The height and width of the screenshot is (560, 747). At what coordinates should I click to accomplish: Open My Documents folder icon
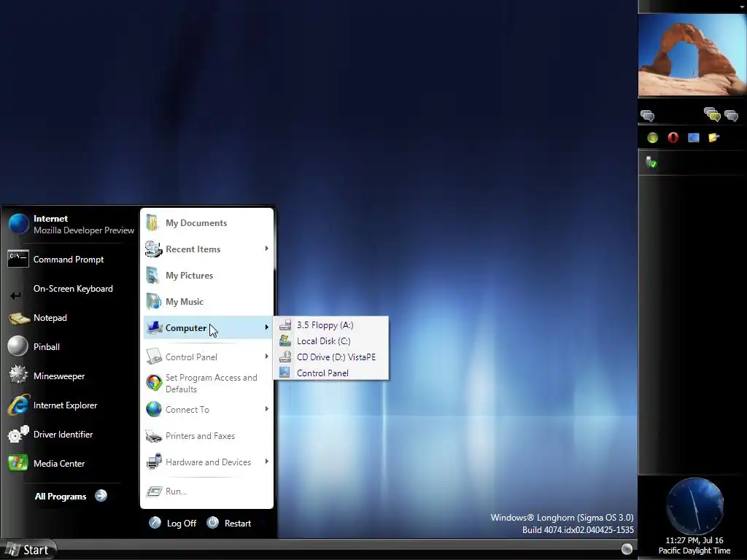[x=152, y=222]
